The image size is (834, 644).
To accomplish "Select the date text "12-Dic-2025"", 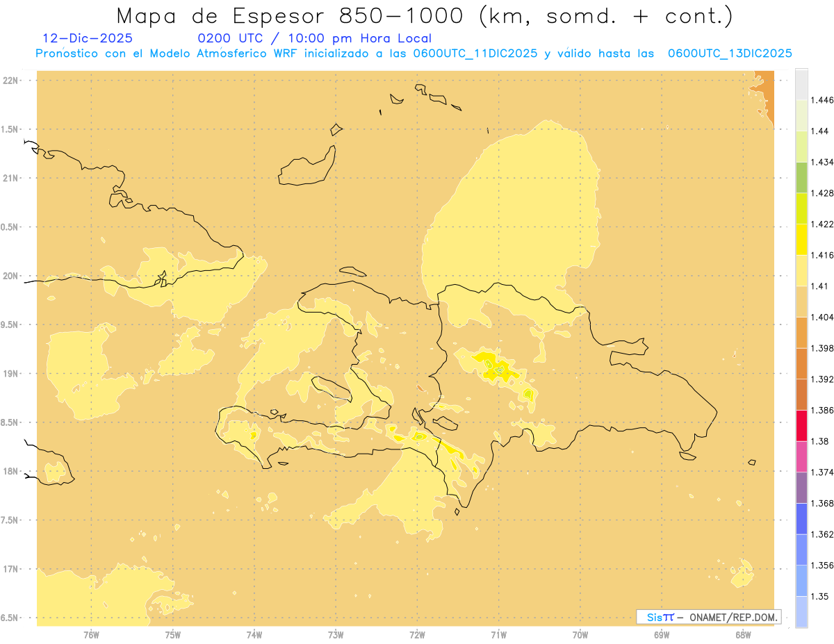I will [88, 38].
